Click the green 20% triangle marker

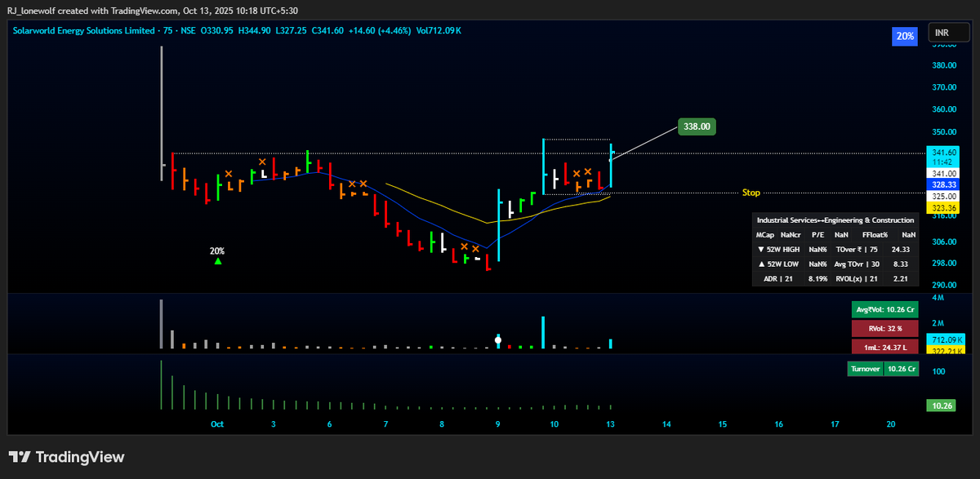click(217, 261)
